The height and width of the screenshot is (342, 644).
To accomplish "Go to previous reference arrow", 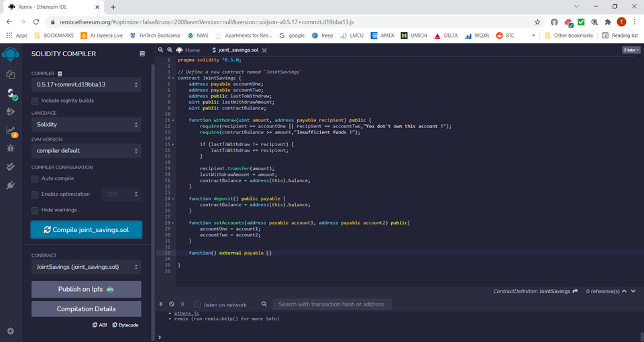I will tap(625, 291).
